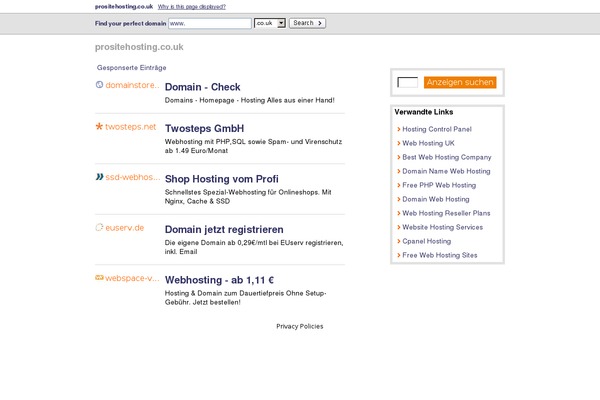Open Web Hosting Reseller Plans link
600x400 pixels.
click(446, 213)
